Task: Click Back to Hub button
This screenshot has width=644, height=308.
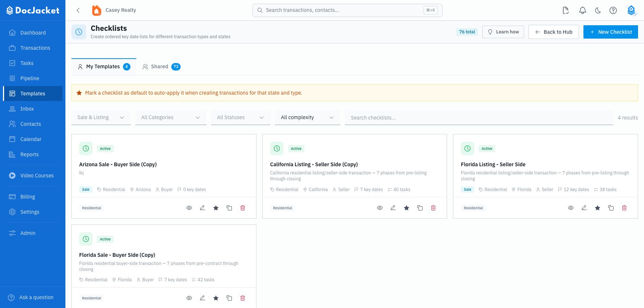Action: pyautogui.click(x=554, y=32)
